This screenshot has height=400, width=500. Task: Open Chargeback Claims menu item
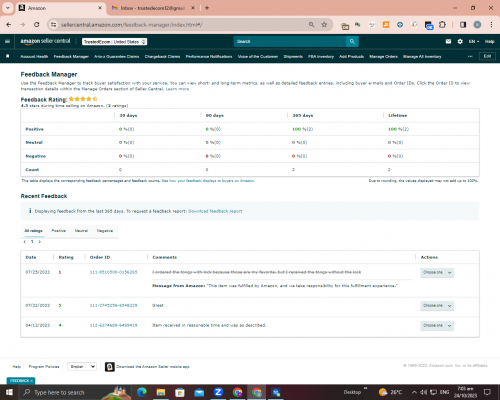162,56
